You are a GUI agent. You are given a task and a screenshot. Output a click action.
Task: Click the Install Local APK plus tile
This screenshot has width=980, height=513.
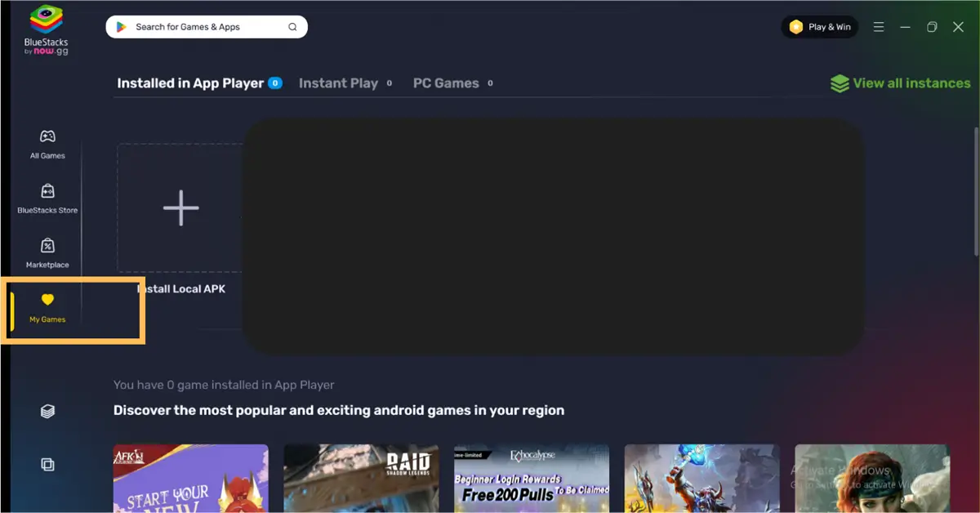click(180, 208)
